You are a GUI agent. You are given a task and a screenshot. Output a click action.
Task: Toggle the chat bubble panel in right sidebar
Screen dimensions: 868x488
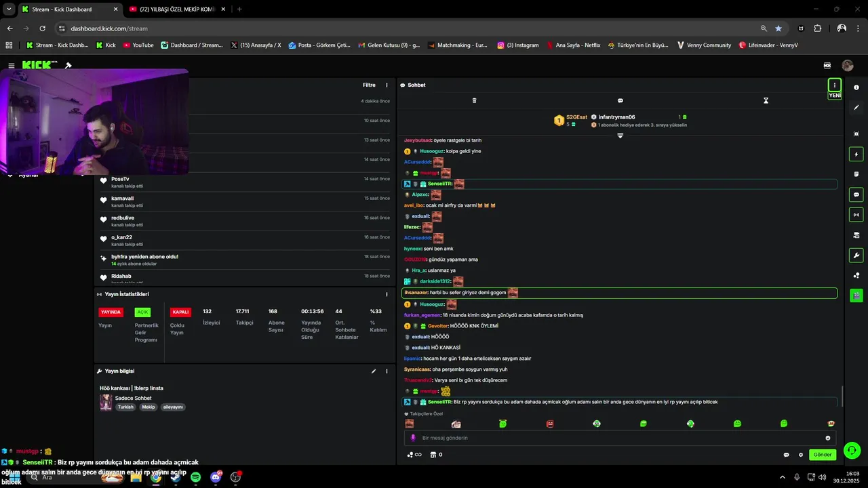(x=856, y=195)
